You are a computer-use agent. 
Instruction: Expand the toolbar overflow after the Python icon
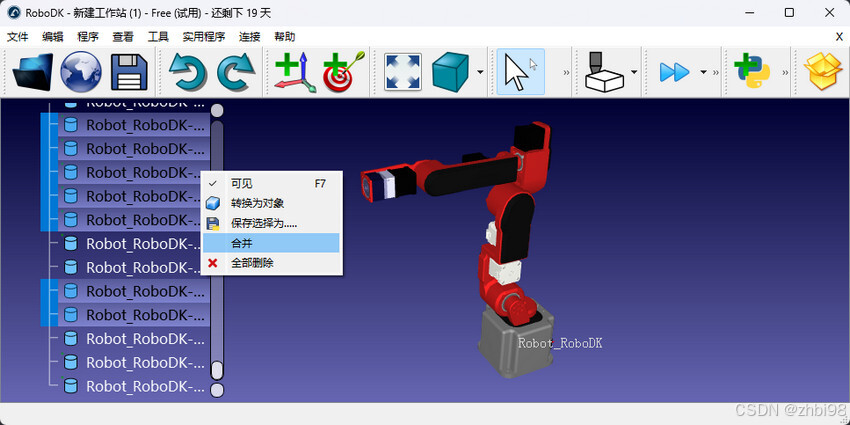pos(784,72)
